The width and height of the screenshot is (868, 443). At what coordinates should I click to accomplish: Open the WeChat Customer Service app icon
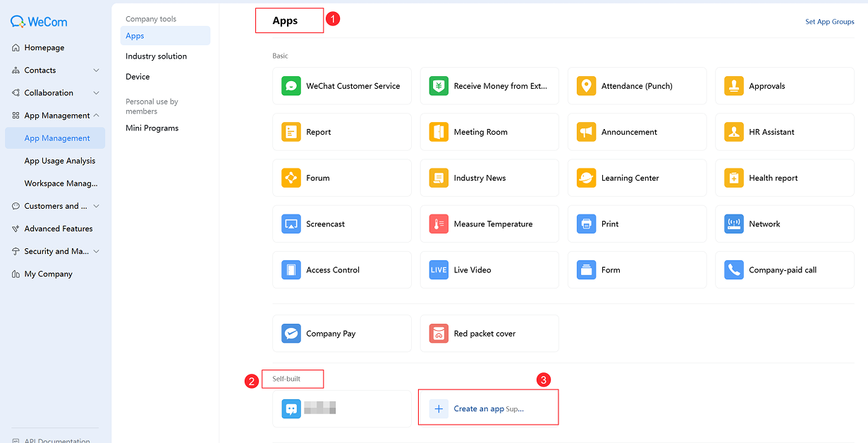pos(291,86)
